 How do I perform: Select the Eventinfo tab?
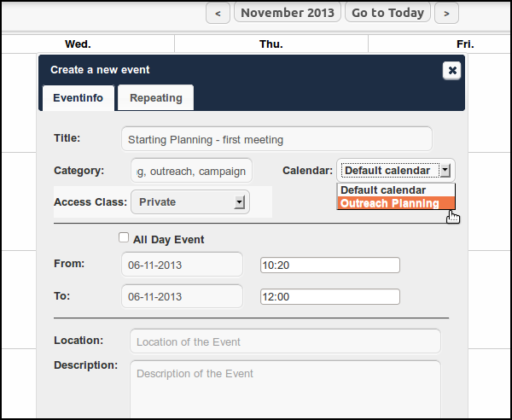(x=78, y=98)
